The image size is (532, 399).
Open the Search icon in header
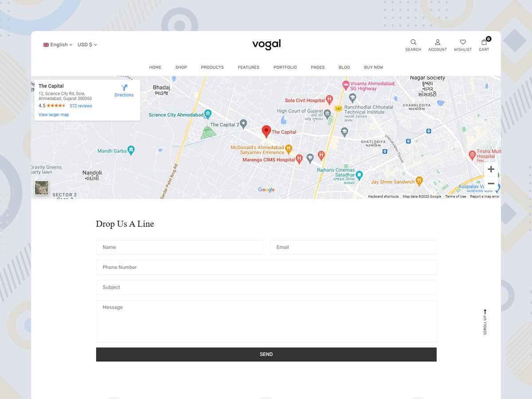click(x=413, y=43)
